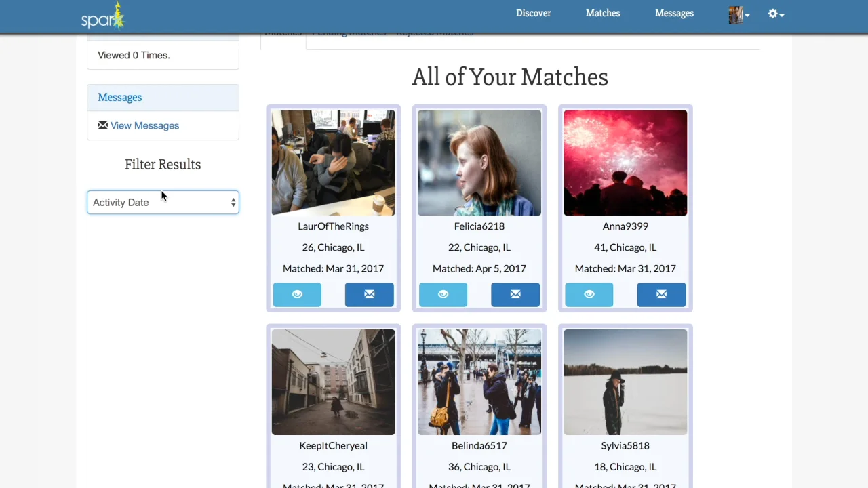Click 'All of Your Matches' heading
Image resolution: width=868 pixels, height=488 pixels.
510,77
